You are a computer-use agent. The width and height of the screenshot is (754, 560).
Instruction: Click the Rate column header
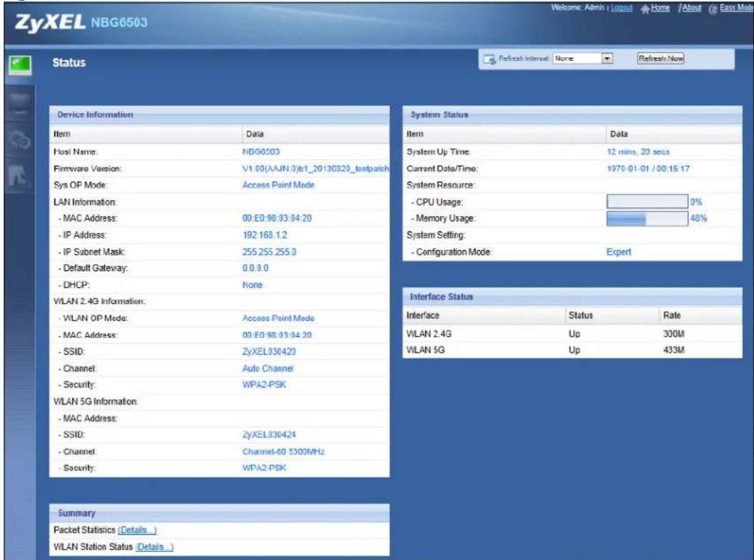pos(672,315)
